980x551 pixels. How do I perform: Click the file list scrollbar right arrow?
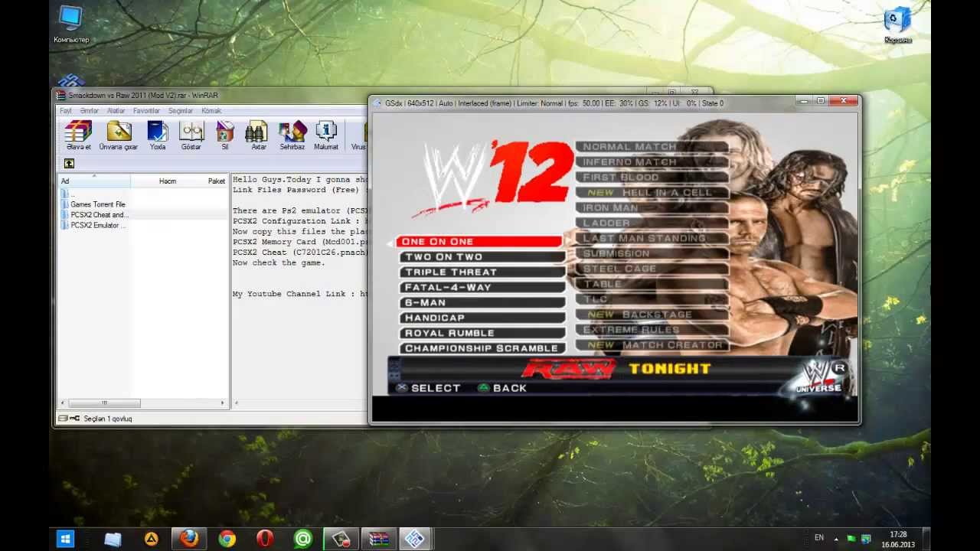point(223,403)
